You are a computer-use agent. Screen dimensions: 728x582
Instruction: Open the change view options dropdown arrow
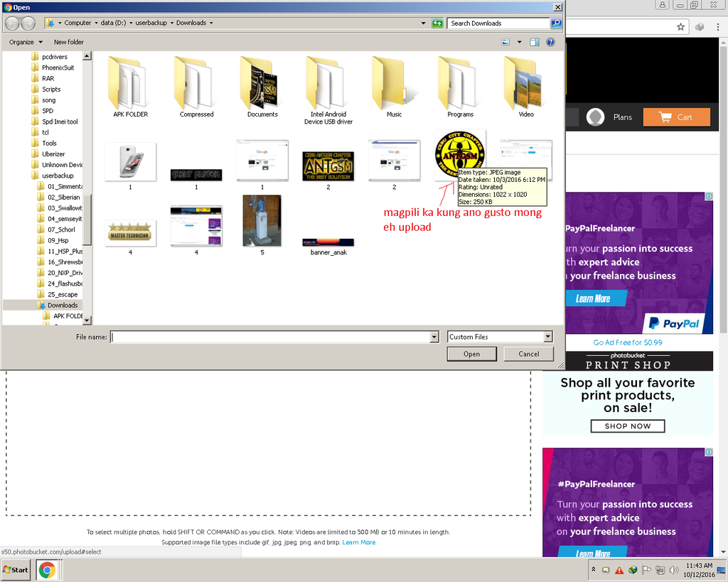tap(520, 42)
